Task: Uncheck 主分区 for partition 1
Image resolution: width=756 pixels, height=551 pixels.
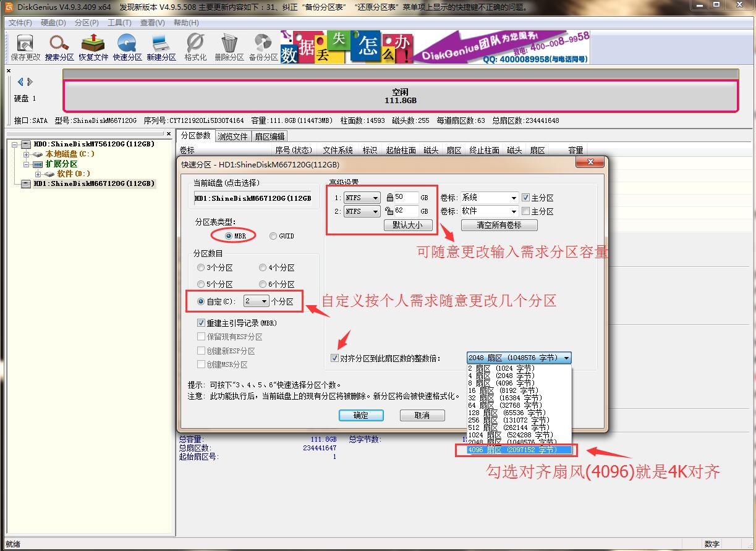Action: point(525,198)
